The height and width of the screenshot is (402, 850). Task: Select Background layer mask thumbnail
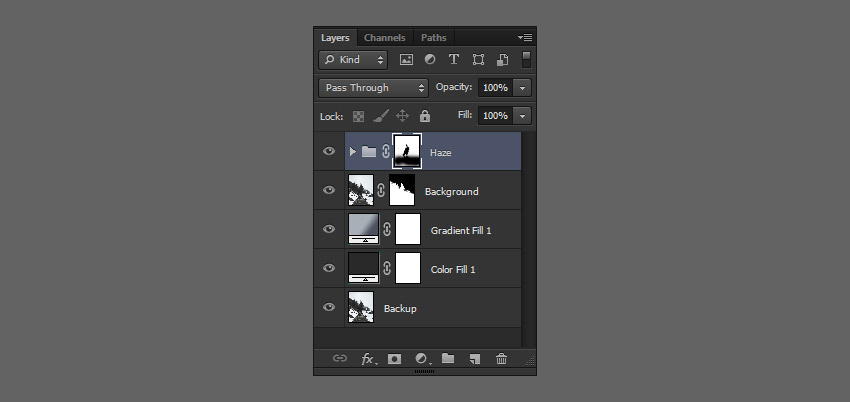coord(402,190)
